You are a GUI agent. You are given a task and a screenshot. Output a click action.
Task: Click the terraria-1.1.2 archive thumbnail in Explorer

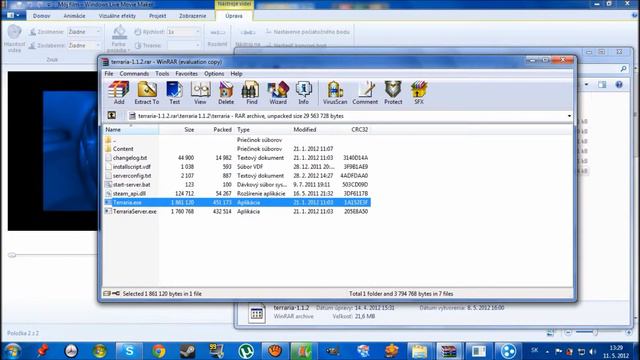(257, 313)
